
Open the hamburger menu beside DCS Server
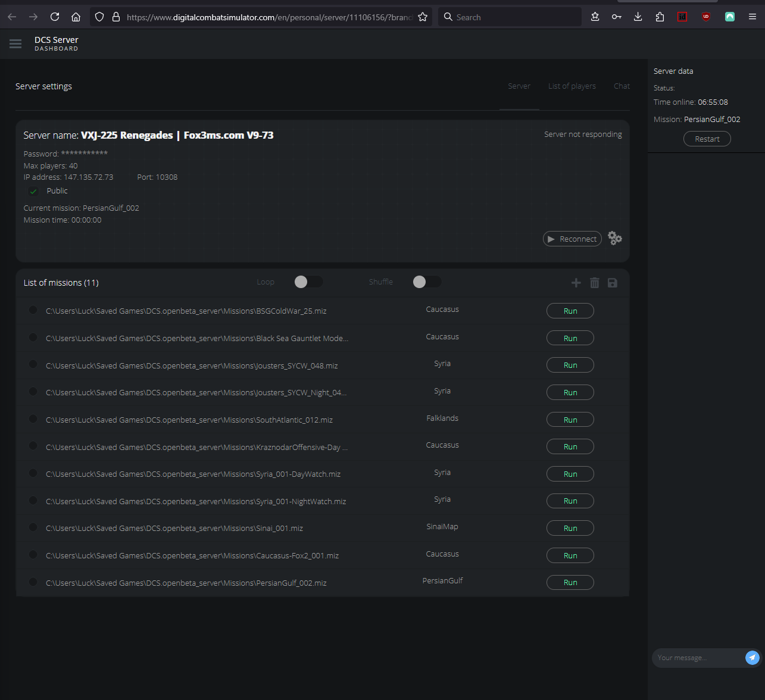click(15, 43)
